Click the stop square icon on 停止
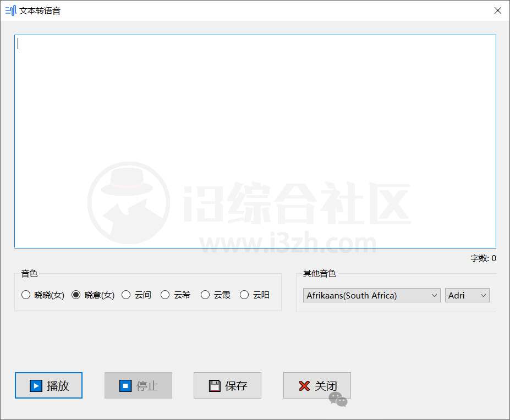 [125, 385]
